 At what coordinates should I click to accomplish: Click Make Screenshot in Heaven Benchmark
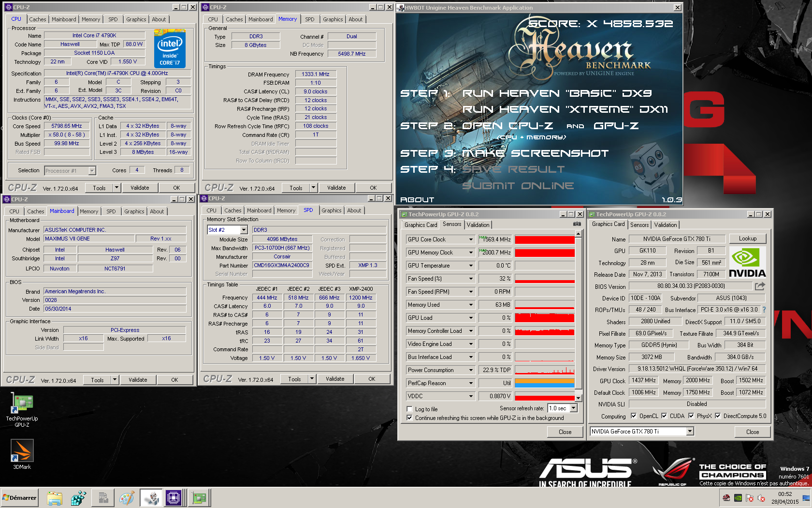click(535, 153)
